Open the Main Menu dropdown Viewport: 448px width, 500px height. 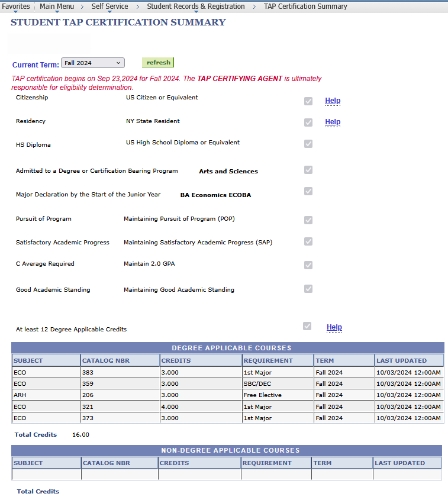pyautogui.click(x=57, y=7)
